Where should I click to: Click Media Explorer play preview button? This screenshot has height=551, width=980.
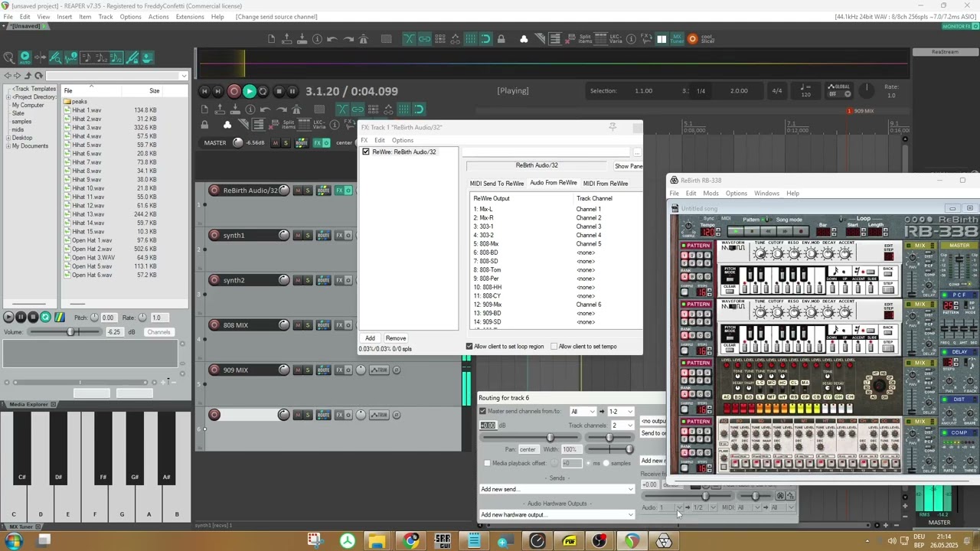(8, 317)
